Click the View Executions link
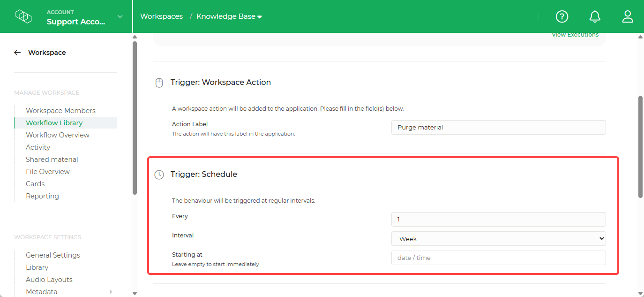Image resolution: width=644 pixels, height=297 pixels. (x=575, y=35)
